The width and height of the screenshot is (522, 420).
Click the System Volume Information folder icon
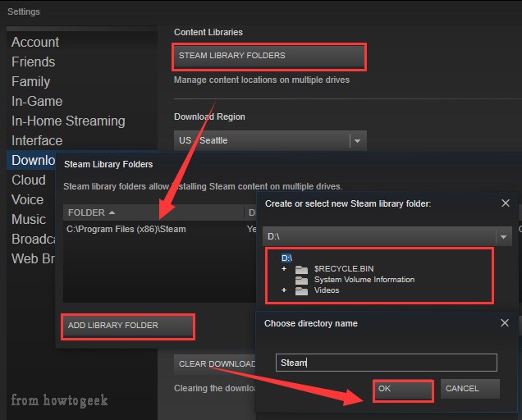point(301,280)
